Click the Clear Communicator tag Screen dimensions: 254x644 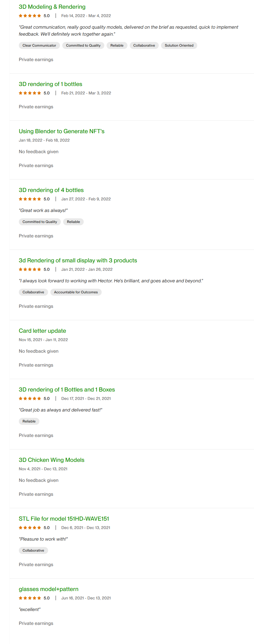point(39,45)
